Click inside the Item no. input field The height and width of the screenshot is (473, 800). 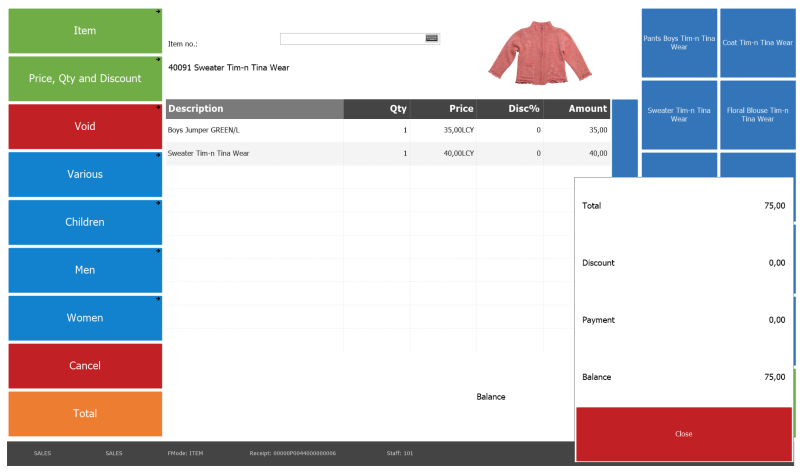coord(352,38)
